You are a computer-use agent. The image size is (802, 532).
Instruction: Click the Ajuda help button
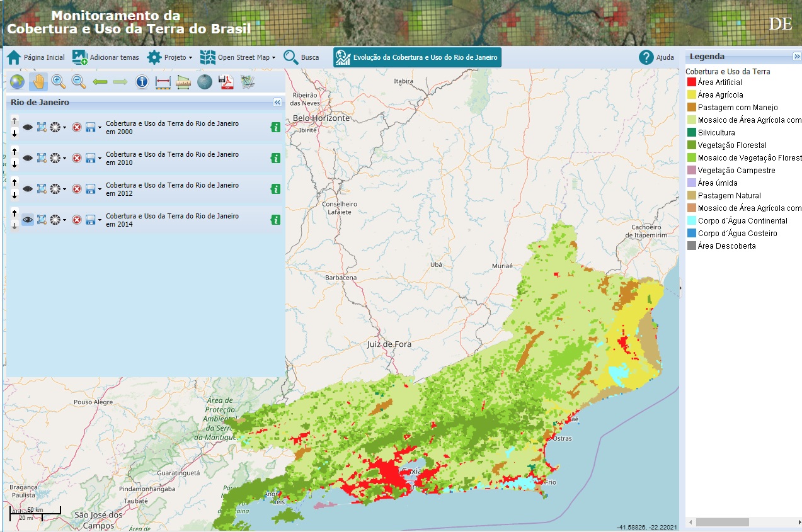tap(646, 57)
